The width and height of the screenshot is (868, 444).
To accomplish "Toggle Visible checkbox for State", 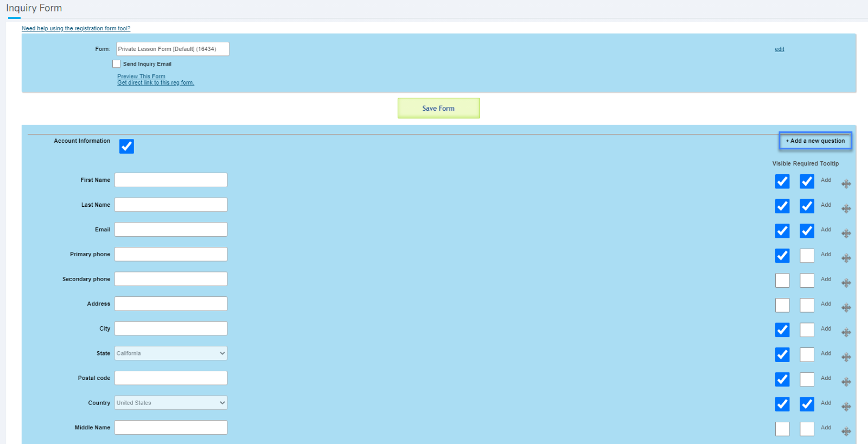I will tap(782, 354).
